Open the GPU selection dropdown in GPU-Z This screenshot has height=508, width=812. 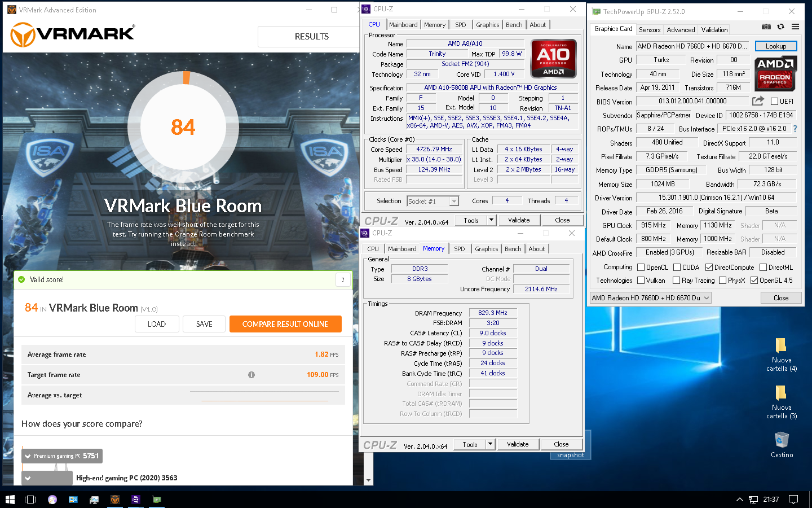click(650, 297)
